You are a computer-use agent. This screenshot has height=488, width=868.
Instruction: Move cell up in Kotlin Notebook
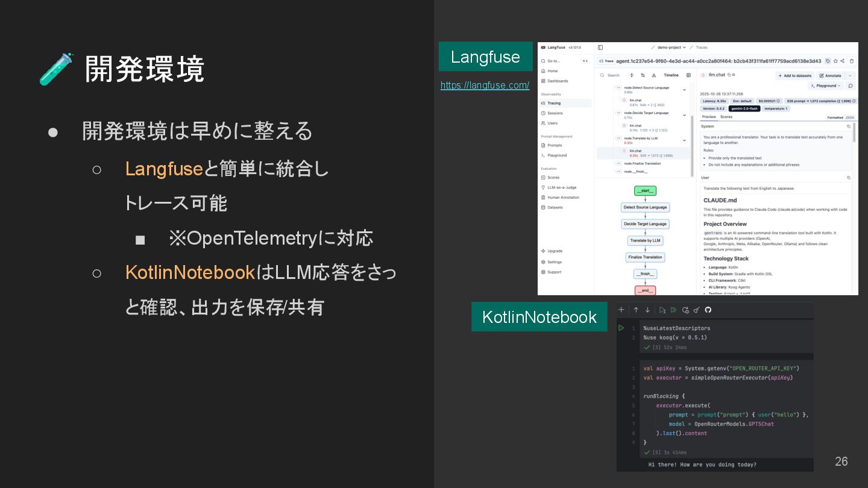[636, 310]
